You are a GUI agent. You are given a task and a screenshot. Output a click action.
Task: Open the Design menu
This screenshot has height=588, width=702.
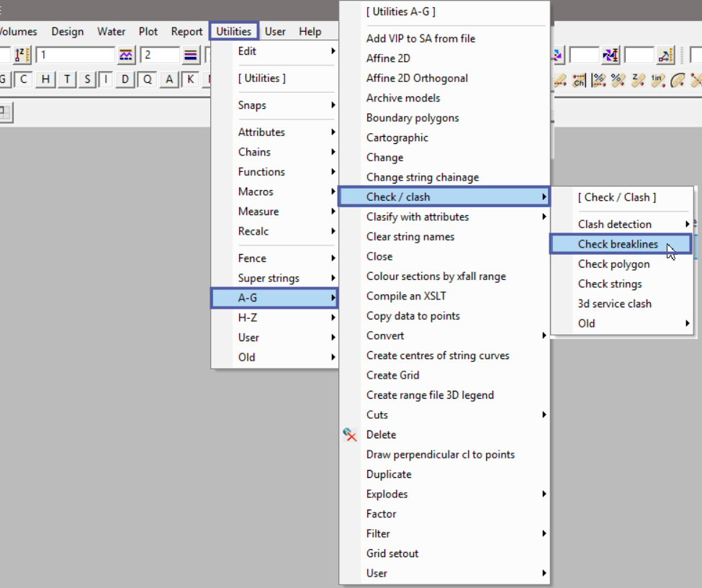(x=68, y=32)
